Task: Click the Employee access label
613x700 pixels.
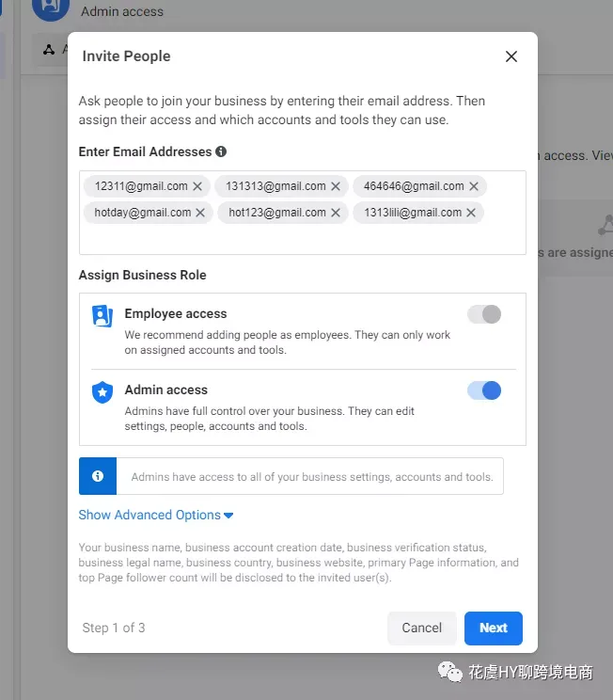Action: tap(176, 314)
